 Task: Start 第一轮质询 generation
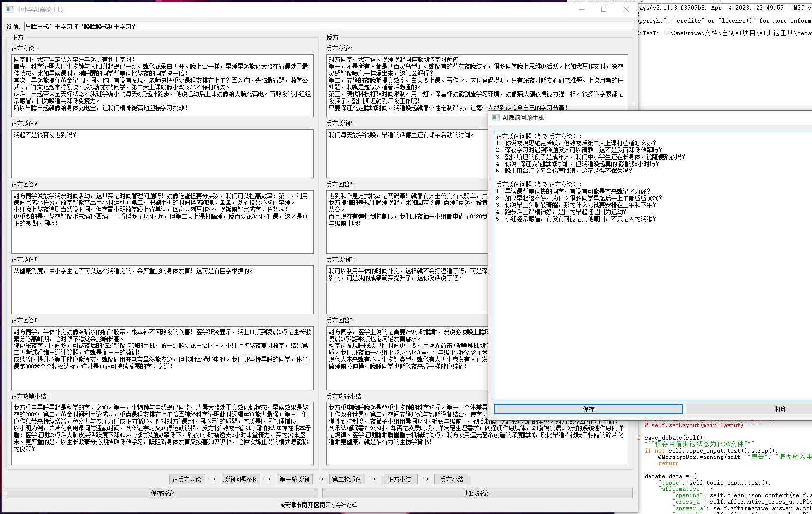(x=294, y=479)
